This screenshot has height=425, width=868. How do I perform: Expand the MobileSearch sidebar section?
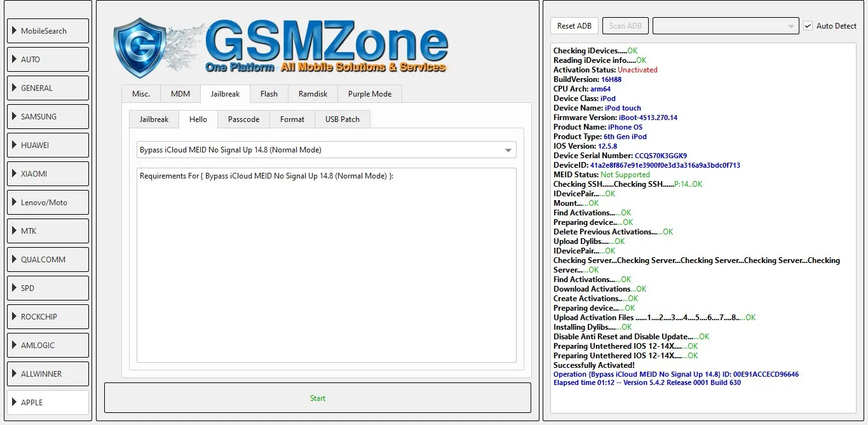[48, 31]
